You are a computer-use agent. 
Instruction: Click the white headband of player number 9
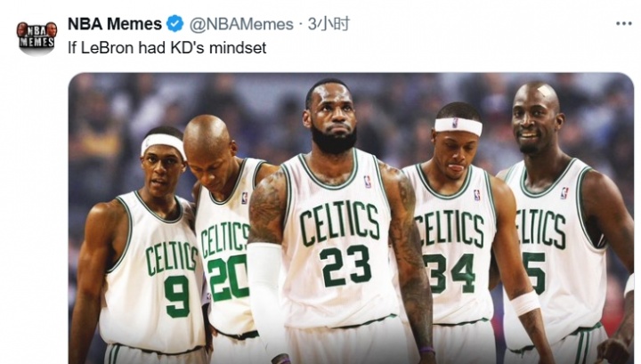click(x=164, y=142)
